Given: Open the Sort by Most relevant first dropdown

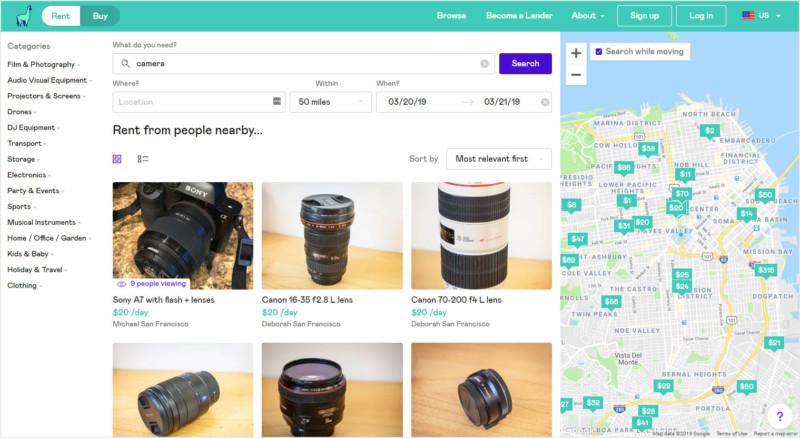Looking at the screenshot, I should click(499, 159).
